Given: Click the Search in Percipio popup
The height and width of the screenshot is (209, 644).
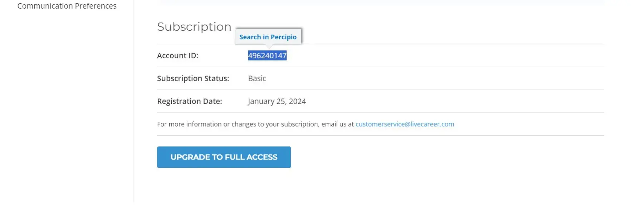Looking at the screenshot, I should point(268,37).
